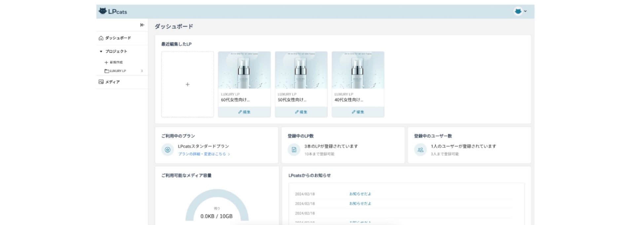644x225 pixels.
Task: Open the user avatar account menu
Action: click(520, 11)
